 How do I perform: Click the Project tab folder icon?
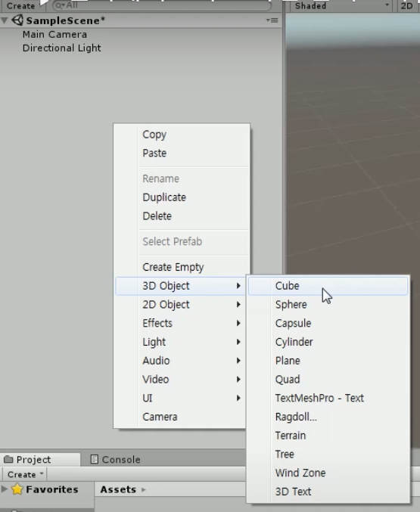coord(8,459)
